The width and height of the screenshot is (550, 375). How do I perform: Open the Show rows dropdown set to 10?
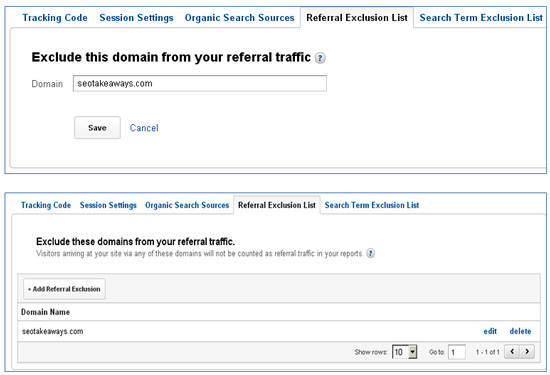tap(404, 352)
